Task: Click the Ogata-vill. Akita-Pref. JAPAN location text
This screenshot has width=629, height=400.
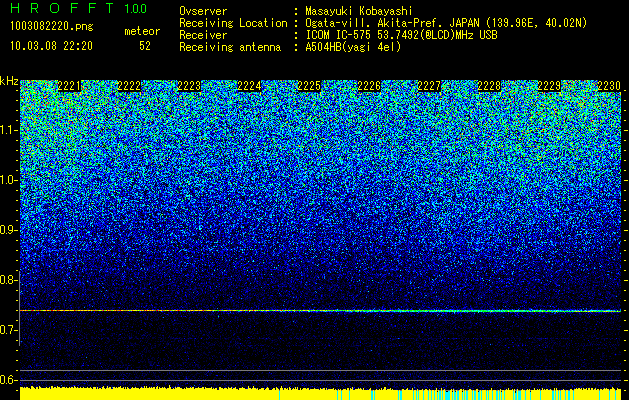Action: pos(446,23)
